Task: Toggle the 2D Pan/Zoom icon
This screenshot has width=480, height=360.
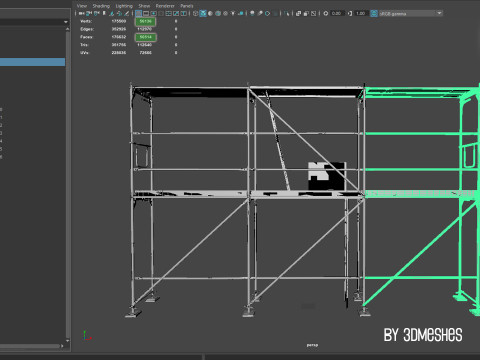Action: [x=119, y=13]
